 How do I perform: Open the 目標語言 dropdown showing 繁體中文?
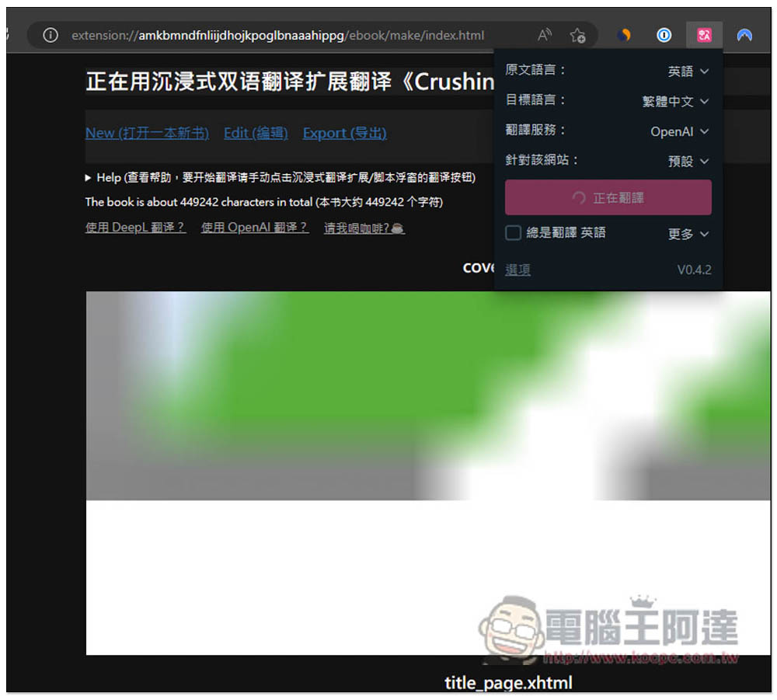pos(675,102)
